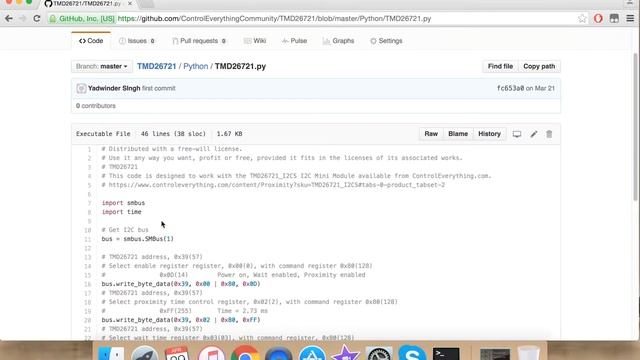Click the 'bus = smbus.SMBus(1)' line
640x360 pixels.
point(138,239)
